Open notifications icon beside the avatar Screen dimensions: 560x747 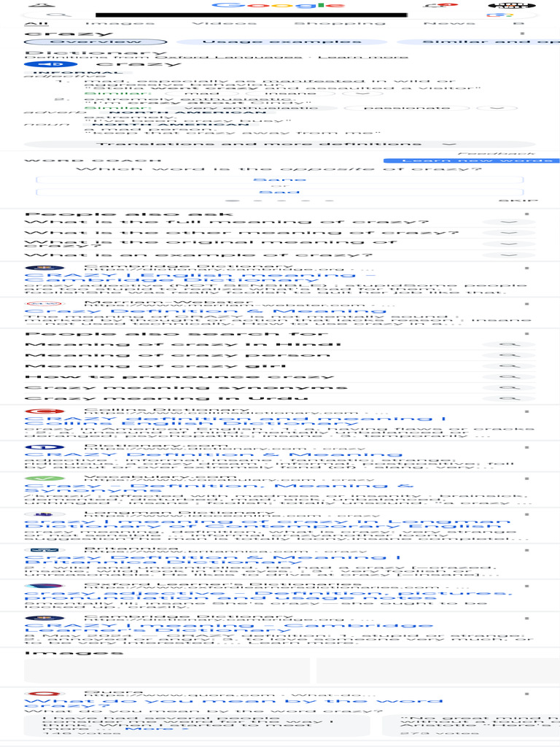coord(441,5)
